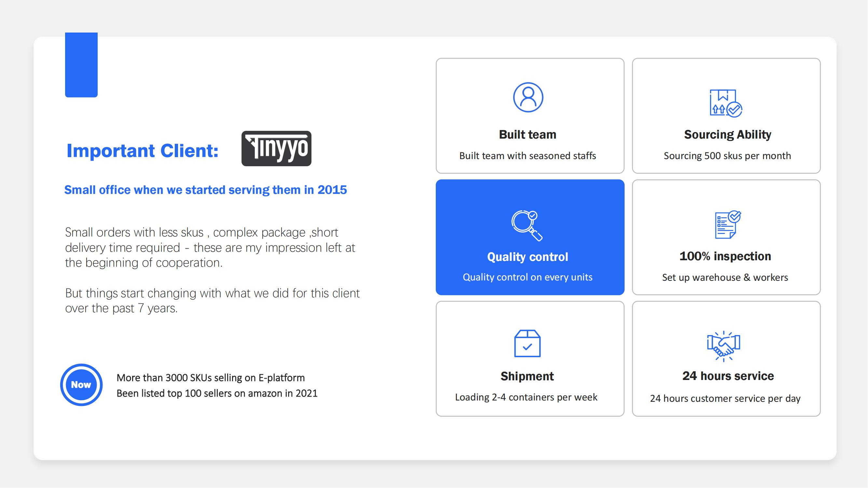The height and width of the screenshot is (488, 868).
Task: Select the Built team heading
Action: (x=527, y=134)
